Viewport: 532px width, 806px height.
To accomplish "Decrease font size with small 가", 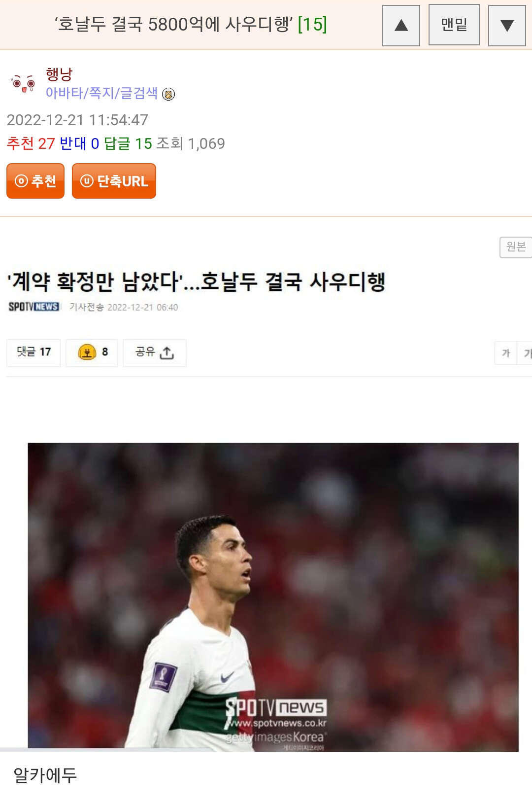I will click(x=505, y=353).
